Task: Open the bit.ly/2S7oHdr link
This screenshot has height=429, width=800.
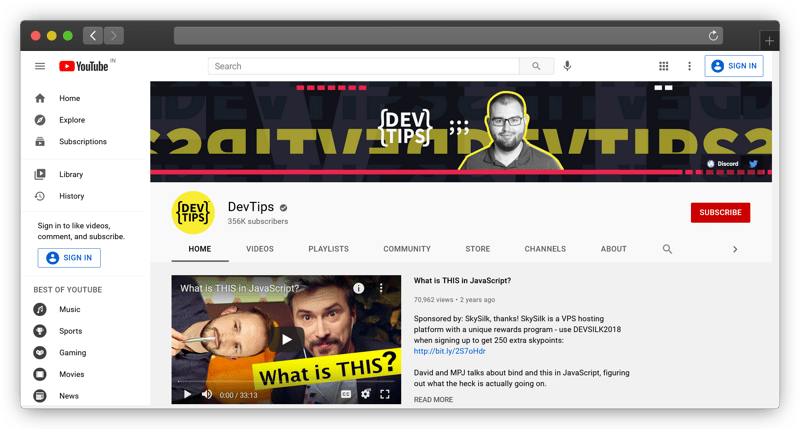Action: [449, 351]
